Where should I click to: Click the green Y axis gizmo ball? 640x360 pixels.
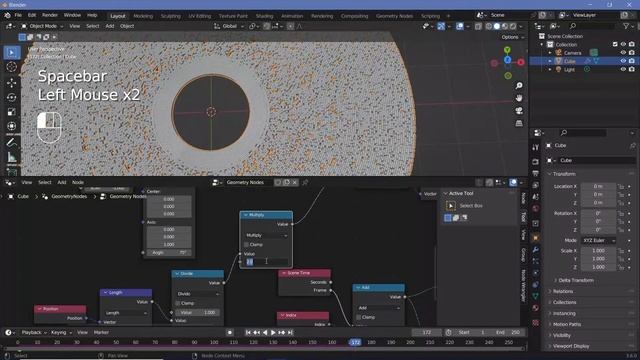[507, 50]
